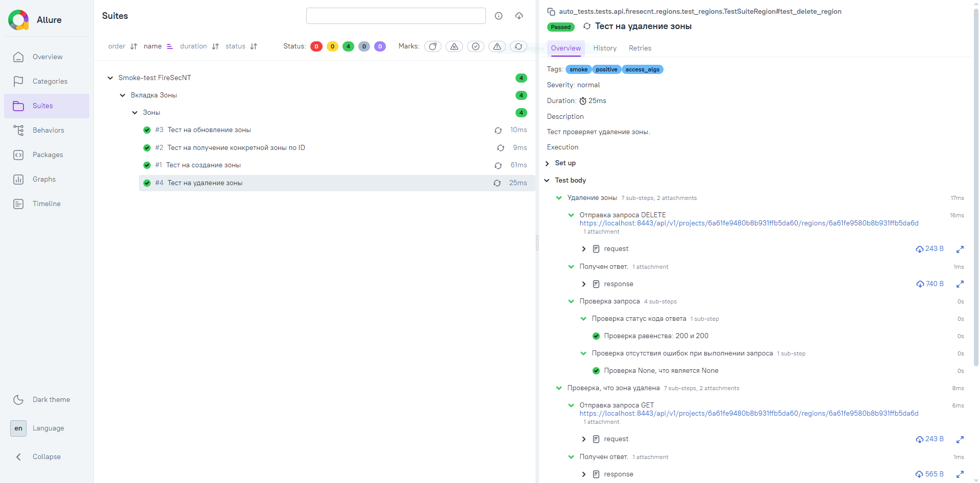Toggle the new broken marks filter
Screen dimensions: 980x483
pos(497,46)
